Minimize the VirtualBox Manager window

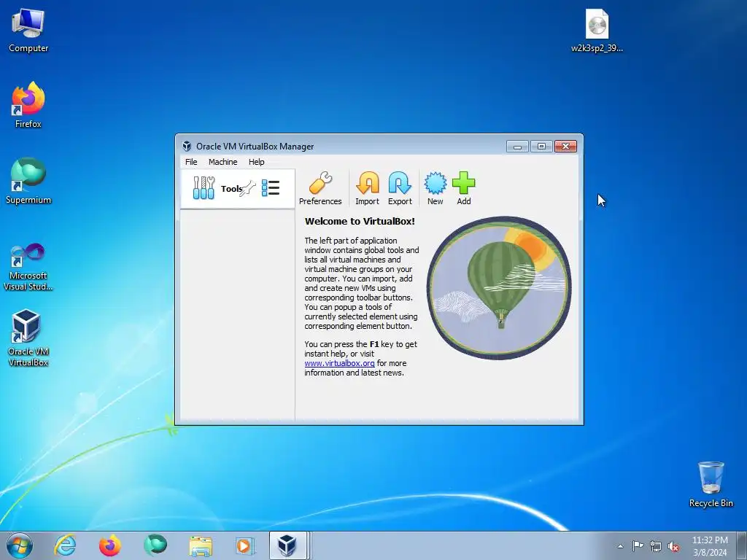(517, 146)
